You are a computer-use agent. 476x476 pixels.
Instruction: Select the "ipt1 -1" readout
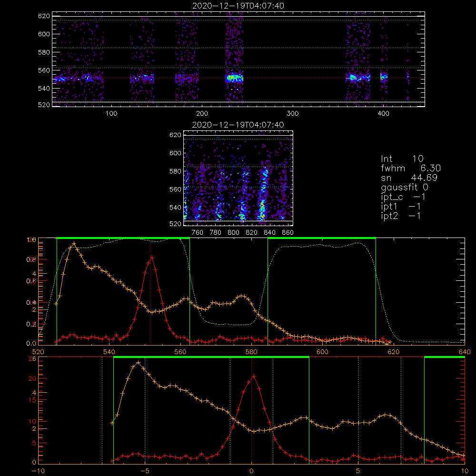(400, 207)
